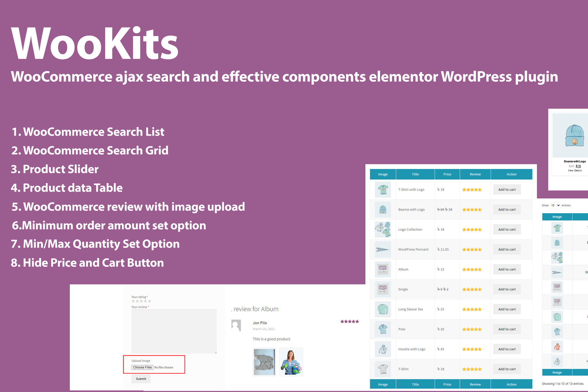Click the Long Sleeve Tee product image
The image size is (588, 392).
[383, 309]
